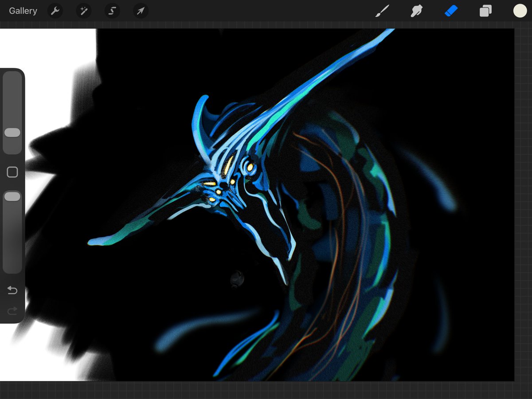Screen dimensions: 532x399
Task: Click the brush size slider handle
Action: point(12,133)
